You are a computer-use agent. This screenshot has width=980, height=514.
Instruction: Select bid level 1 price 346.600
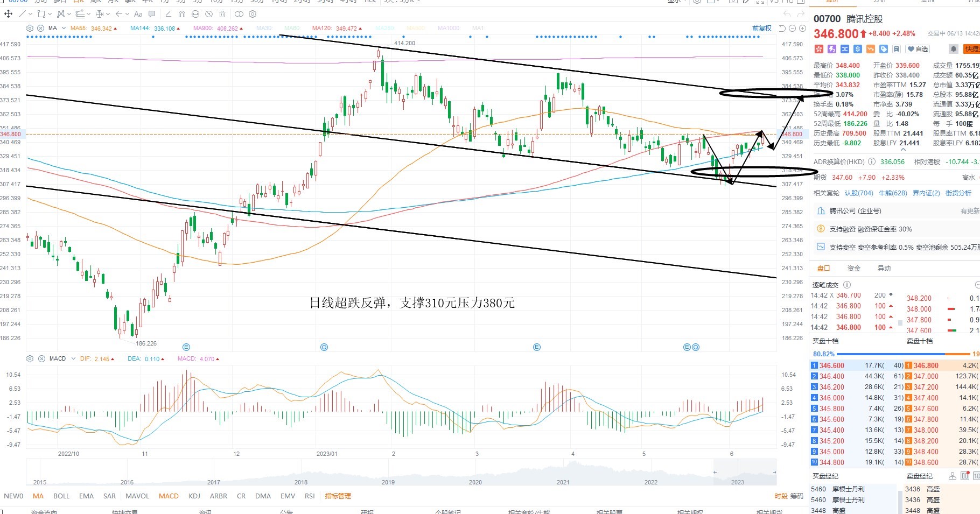(x=832, y=365)
